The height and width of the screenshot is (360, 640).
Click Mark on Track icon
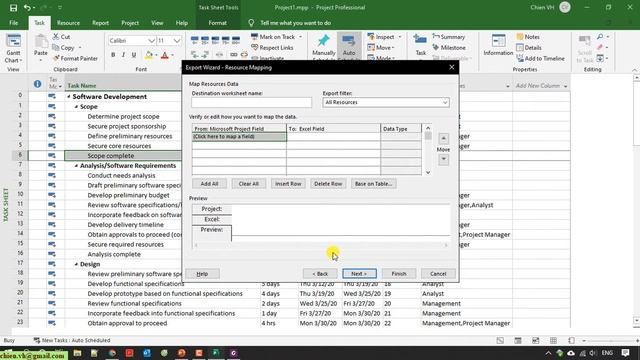click(x=254, y=37)
